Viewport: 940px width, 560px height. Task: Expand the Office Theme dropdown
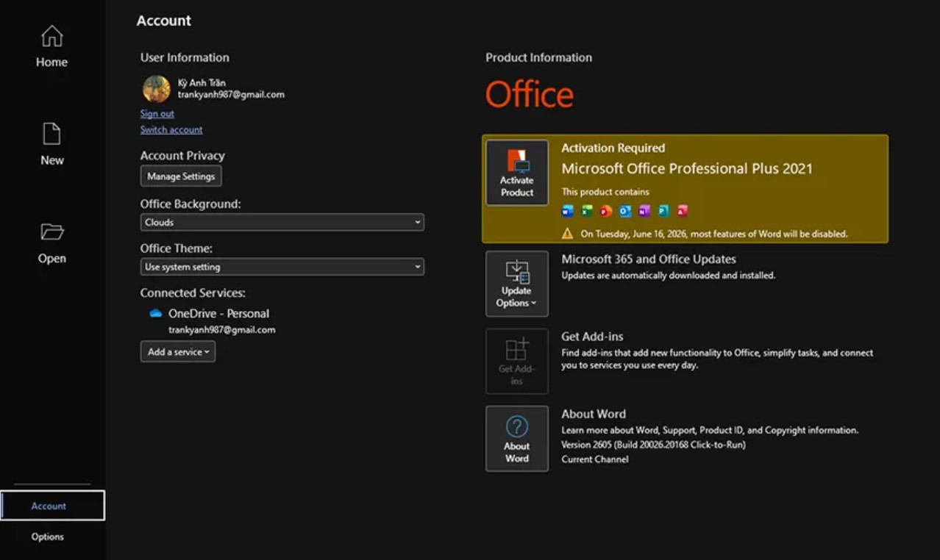click(x=282, y=267)
